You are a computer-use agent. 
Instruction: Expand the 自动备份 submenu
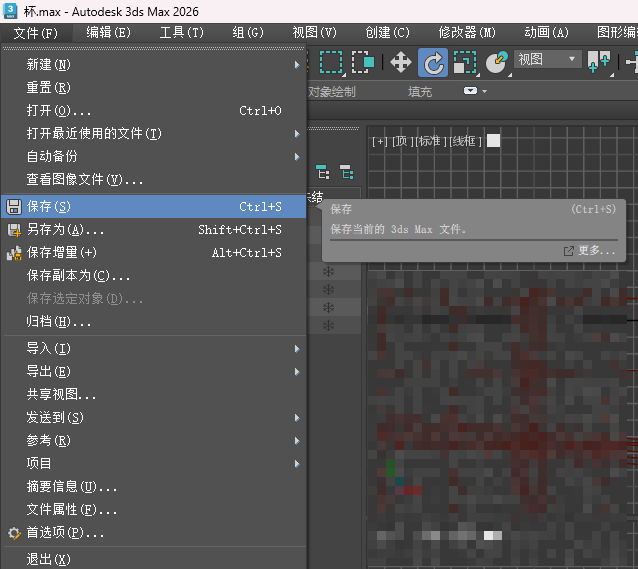[154, 156]
